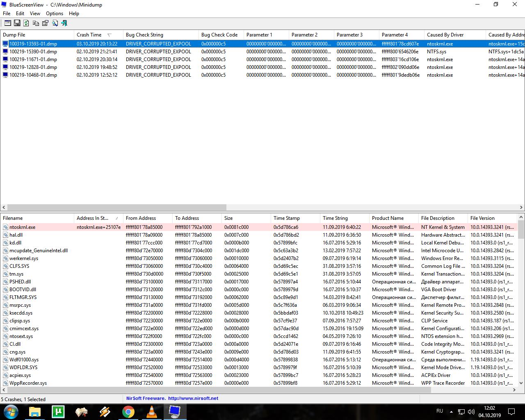The width and height of the screenshot is (525, 420).
Task: Click lower pane scroll down arrow
Action: pyautogui.click(x=521, y=383)
